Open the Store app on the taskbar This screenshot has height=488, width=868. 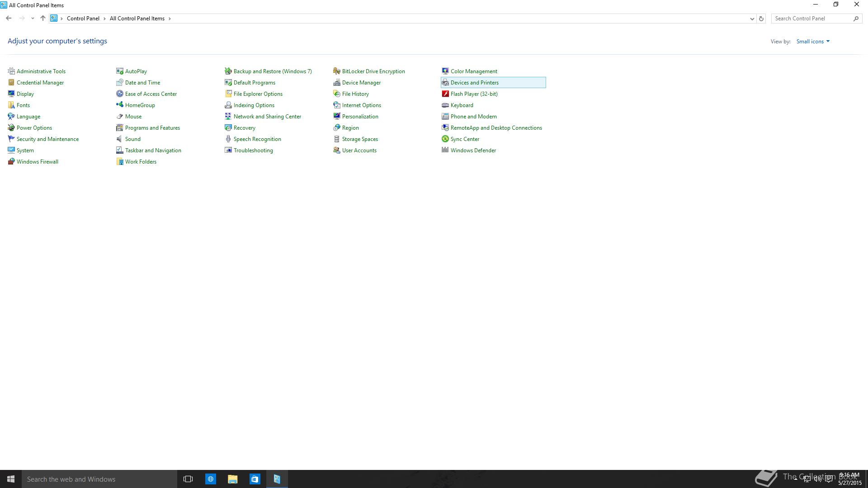tap(255, 479)
